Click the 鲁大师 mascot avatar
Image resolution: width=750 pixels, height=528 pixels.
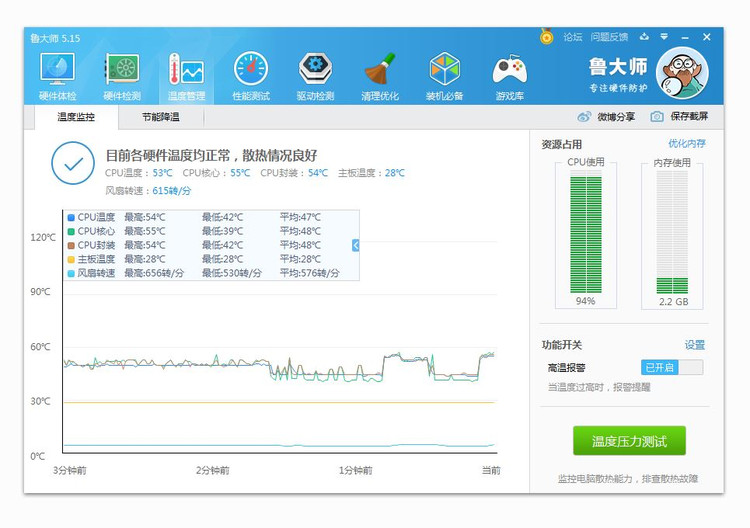681,72
